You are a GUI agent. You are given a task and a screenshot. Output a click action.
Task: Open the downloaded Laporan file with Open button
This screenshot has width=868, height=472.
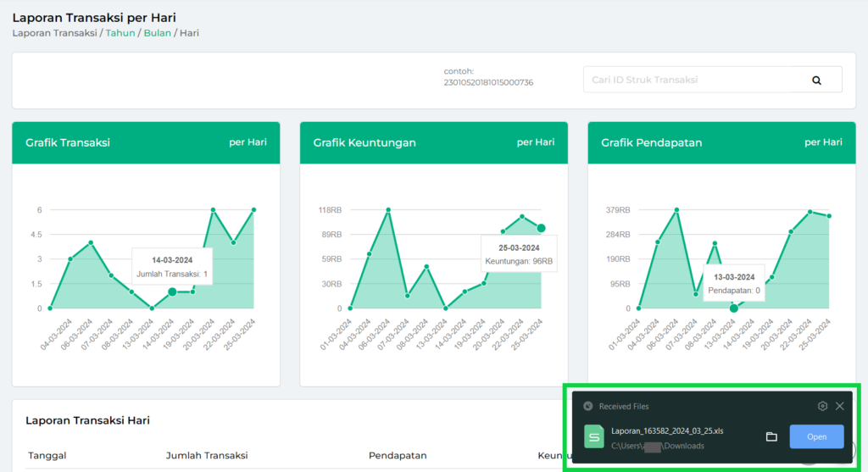(x=816, y=436)
